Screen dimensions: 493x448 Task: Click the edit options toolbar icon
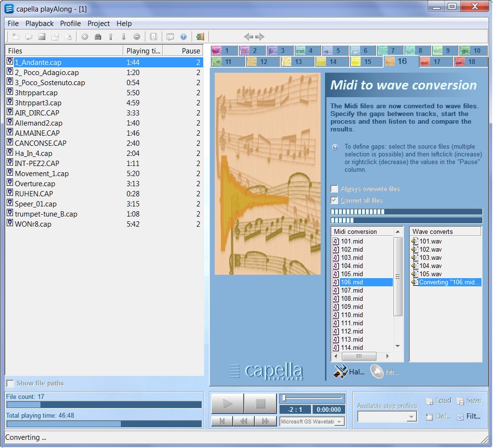pyautogui.click(x=170, y=37)
